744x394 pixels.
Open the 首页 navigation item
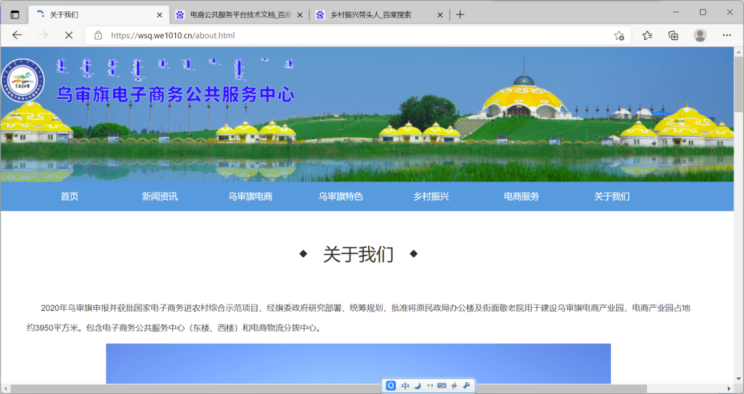point(69,196)
